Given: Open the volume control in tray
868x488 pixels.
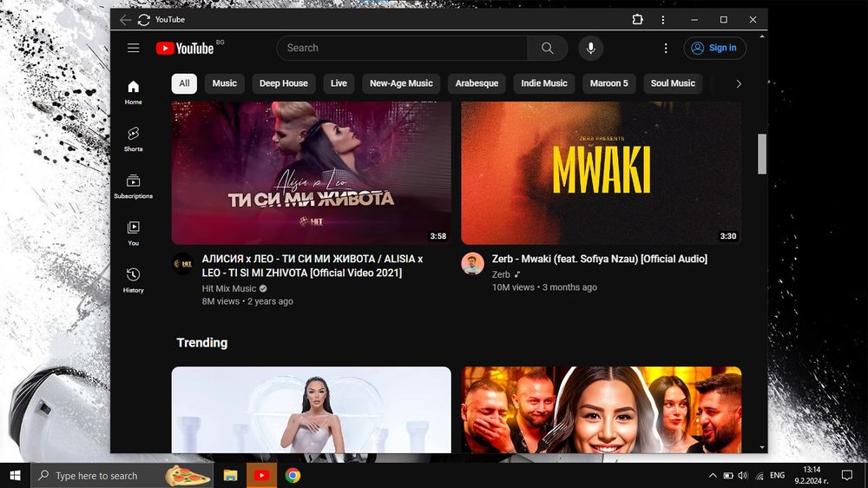Looking at the screenshot, I should point(743,476).
